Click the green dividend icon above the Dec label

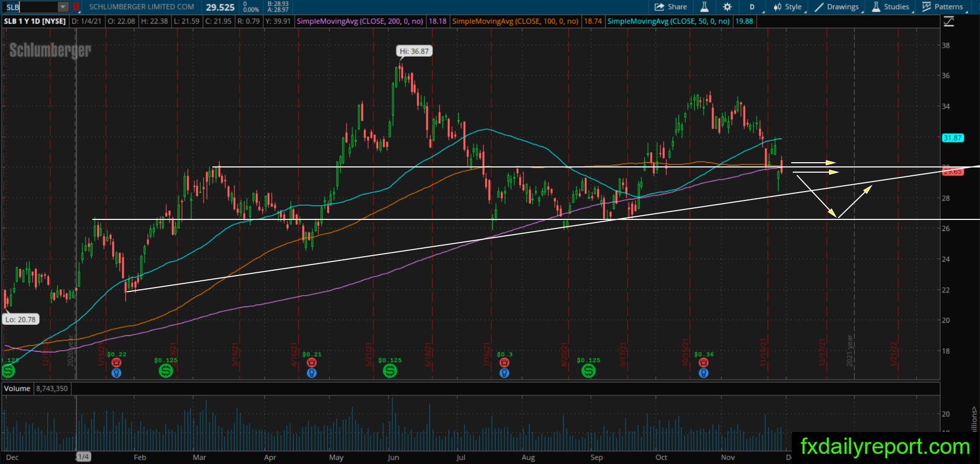click(8, 371)
